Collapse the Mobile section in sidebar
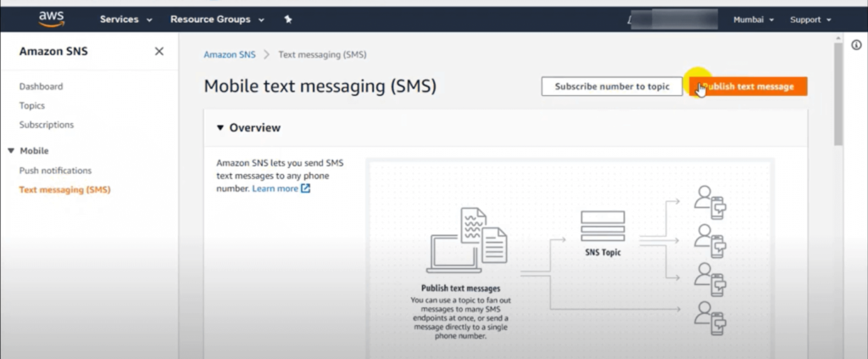 12,151
